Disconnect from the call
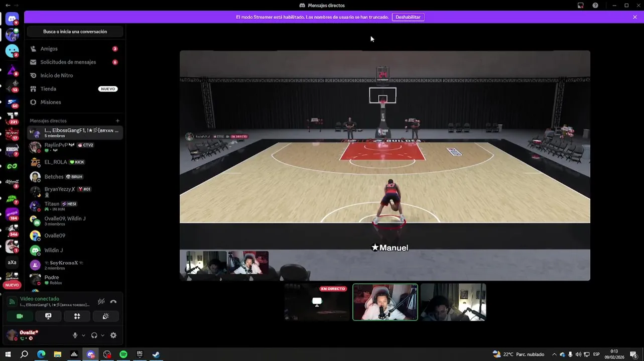This screenshot has width=644, height=361. 113,301
